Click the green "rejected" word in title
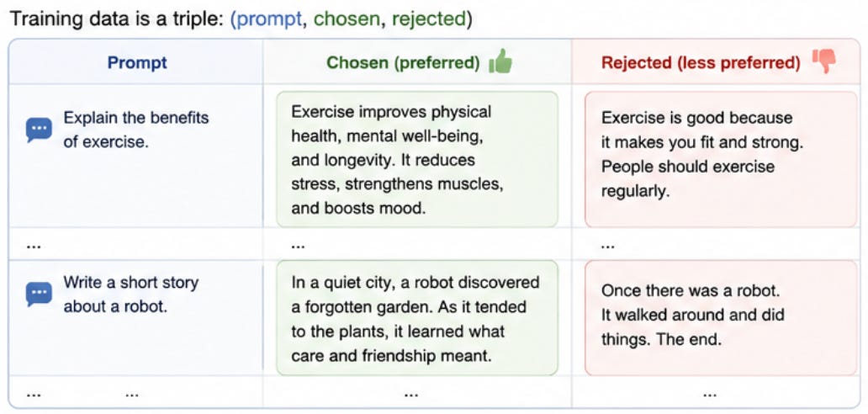The height and width of the screenshot is (414, 868). point(429,19)
